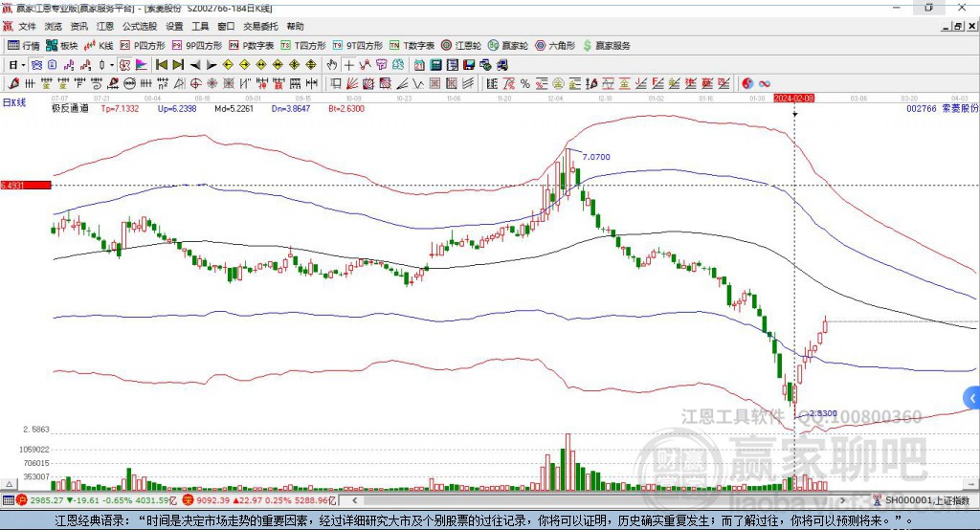The image size is (980, 530).
Task: Select the hand pan tool
Action: click(331, 65)
